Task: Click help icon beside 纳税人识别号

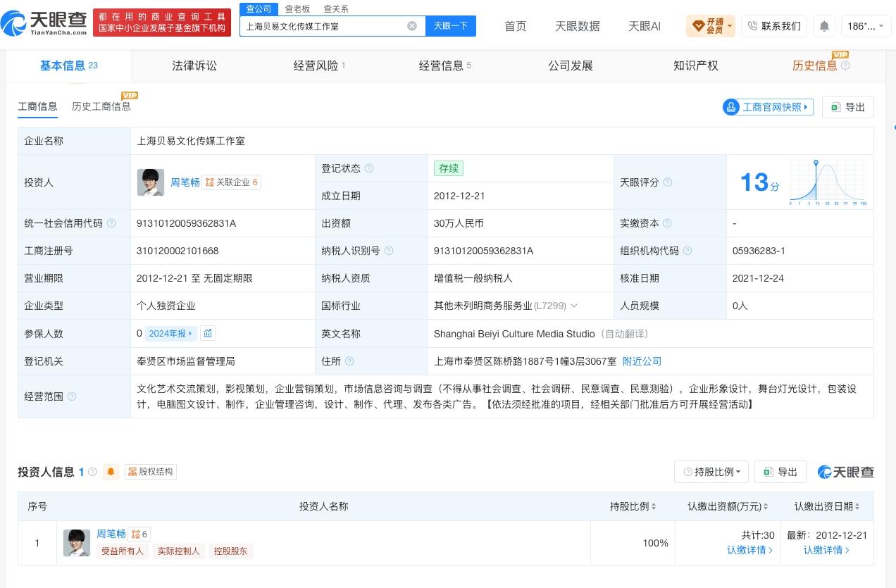Action: tap(389, 251)
